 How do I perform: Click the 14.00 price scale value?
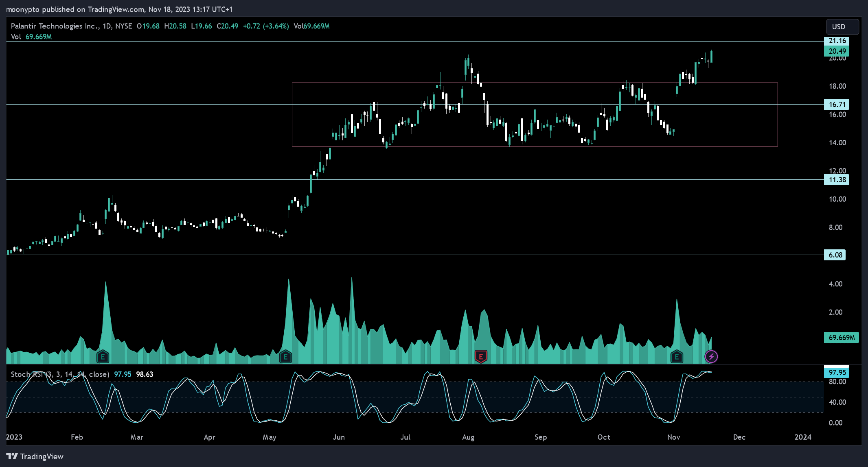pos(837,143)
